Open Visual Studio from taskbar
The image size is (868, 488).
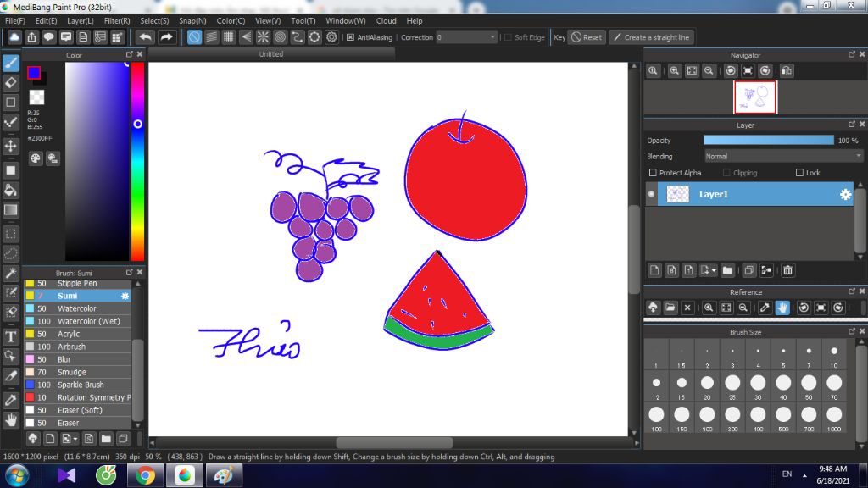(66, 476)
